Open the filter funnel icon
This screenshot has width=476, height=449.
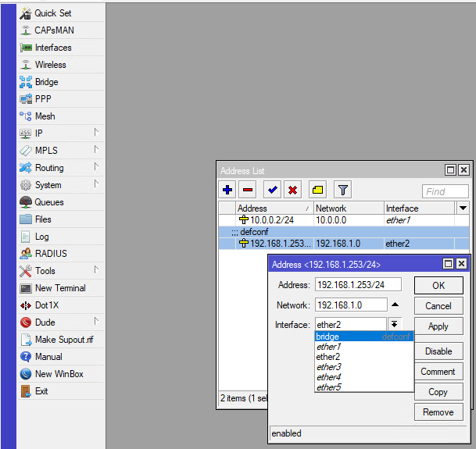[342, 190]
